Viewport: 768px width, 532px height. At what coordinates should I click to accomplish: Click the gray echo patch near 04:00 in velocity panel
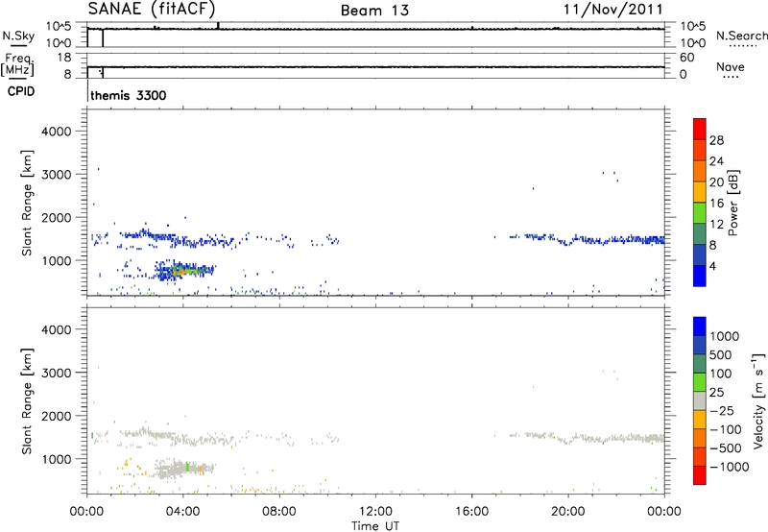coord(183,469)
